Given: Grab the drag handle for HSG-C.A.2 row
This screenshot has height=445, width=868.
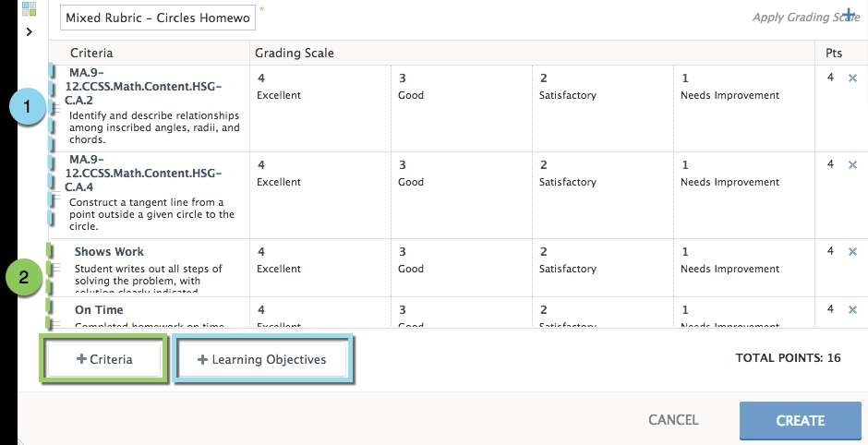Looking at the screenshot, I should coord(55,108).
